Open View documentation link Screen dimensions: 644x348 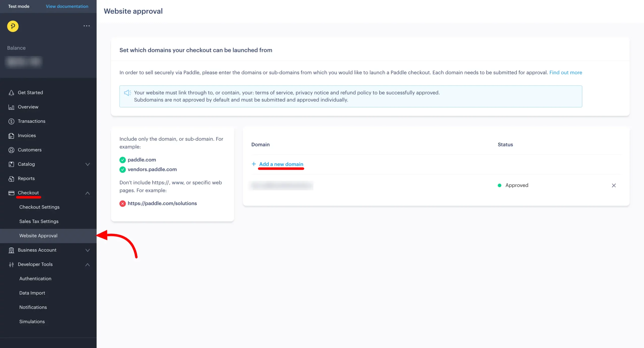click(67, 6)
